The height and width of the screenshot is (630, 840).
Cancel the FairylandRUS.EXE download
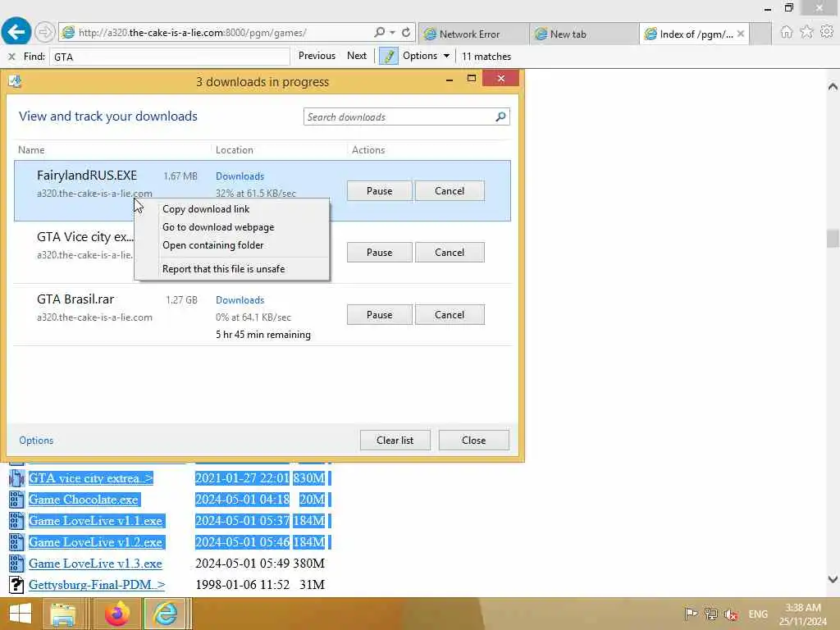(x=450, y=190)
